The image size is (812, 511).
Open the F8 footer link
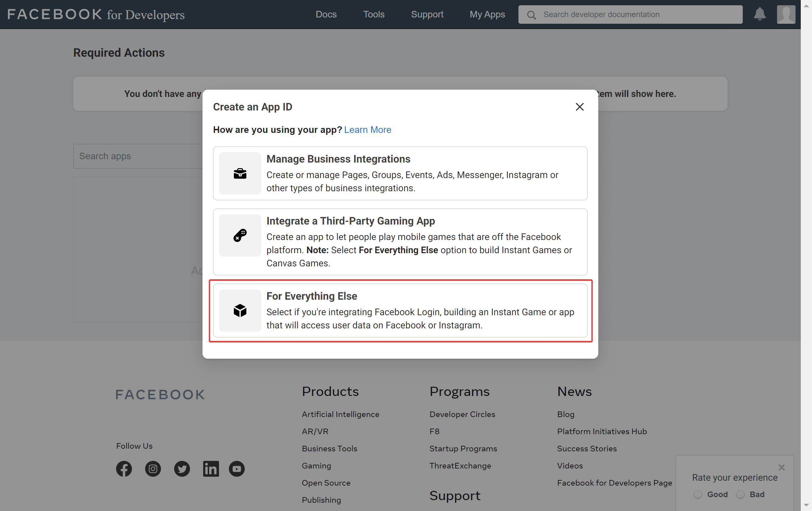tap(434, 431)
